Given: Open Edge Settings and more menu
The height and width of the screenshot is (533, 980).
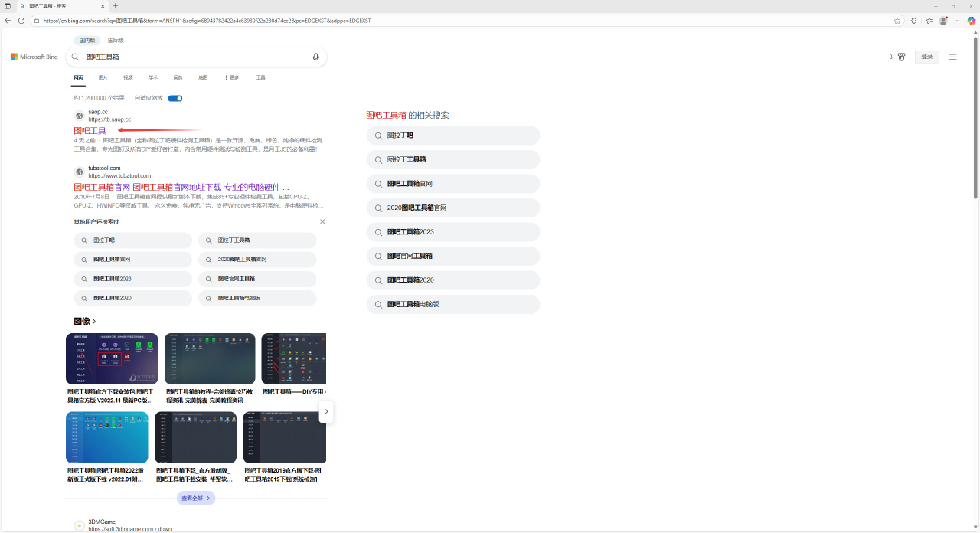Looking at the screenshot, I should click(x=958, y=21).
